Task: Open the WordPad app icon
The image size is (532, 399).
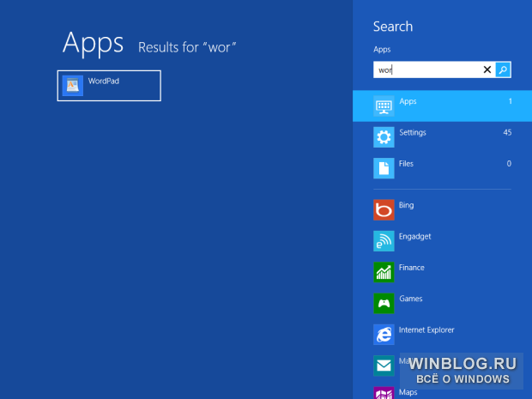Action: point(73,86)
